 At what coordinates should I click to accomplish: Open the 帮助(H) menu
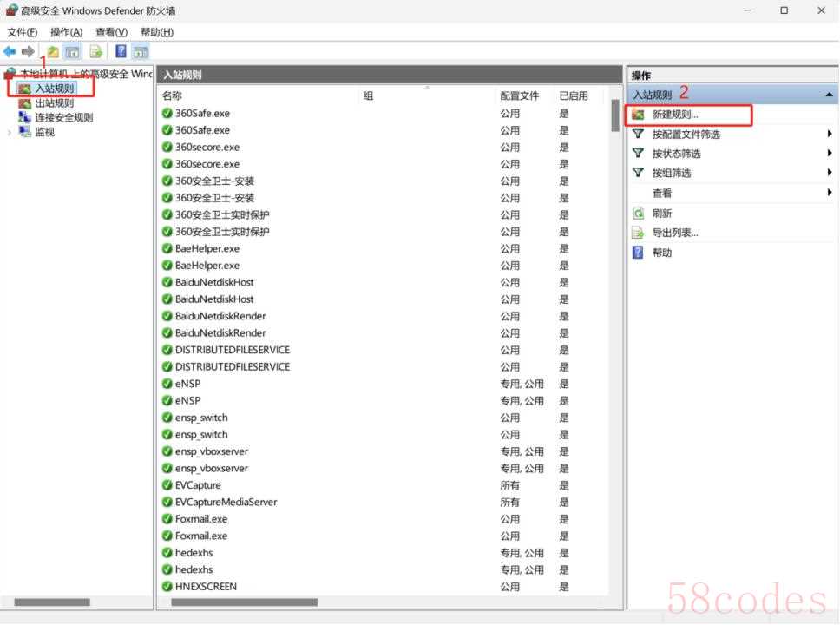[x=157, y=32]
